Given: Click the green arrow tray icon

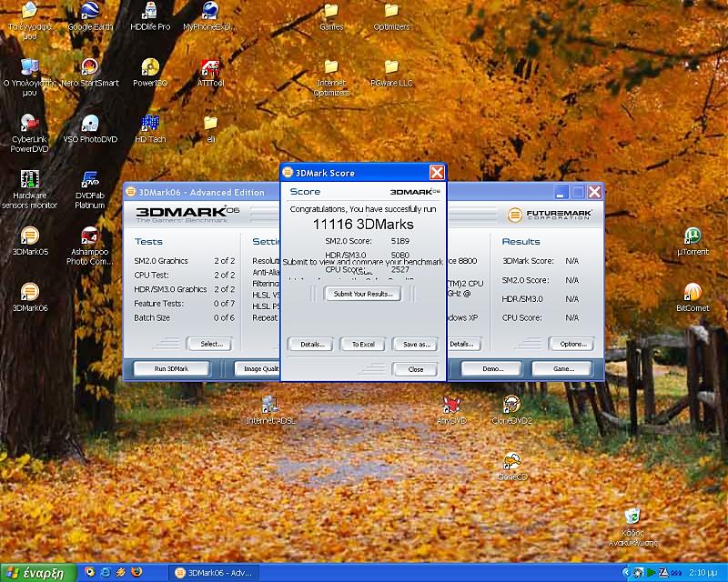Looking at the screenshot, I should (x=652, y=573).
